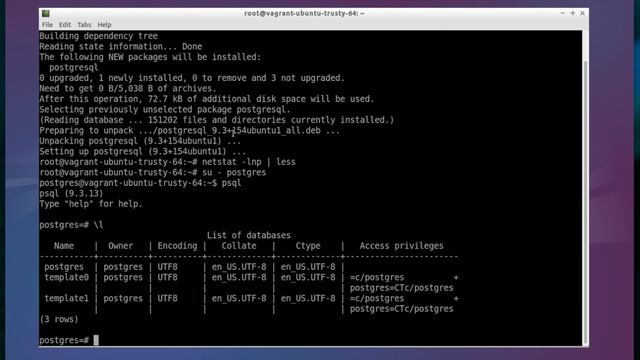Click 'Unpacking postgresql (9.3+154ubuntu1)' line
The width and height of the screenshot is (640, 360).
[140, 141]
